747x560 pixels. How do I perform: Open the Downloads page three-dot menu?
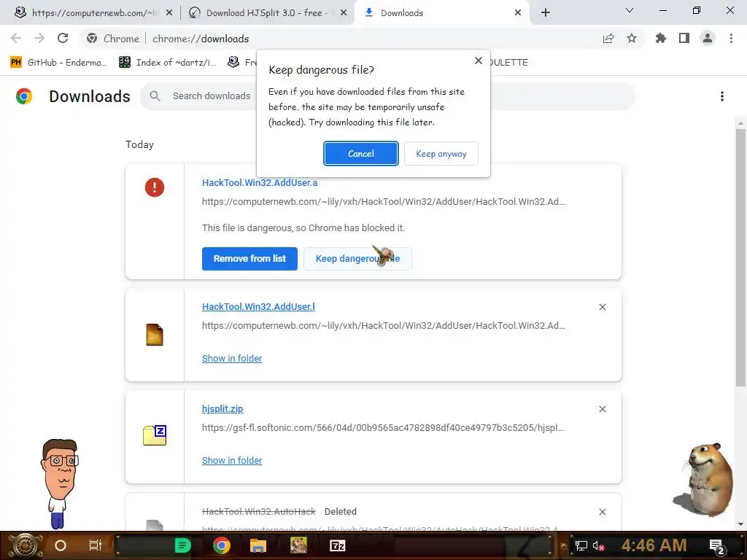[722, 96]
